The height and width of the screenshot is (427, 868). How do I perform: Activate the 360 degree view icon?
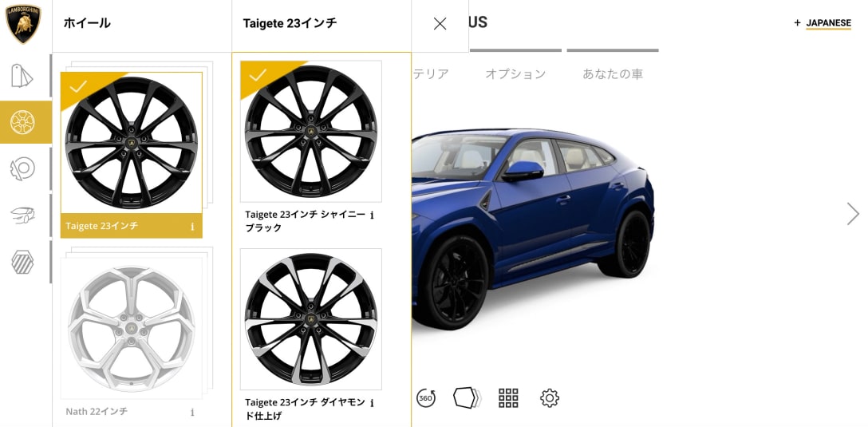point(426,397)
